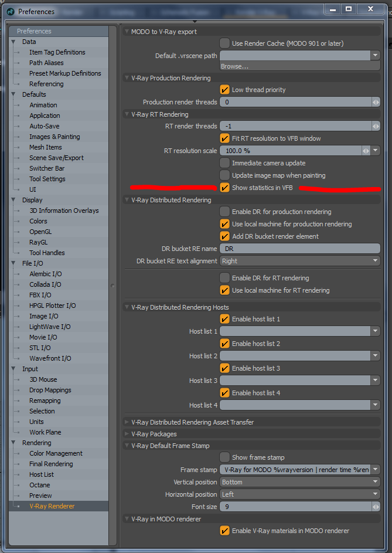Click RT resolution scale slider arrows

pos(366,151)
